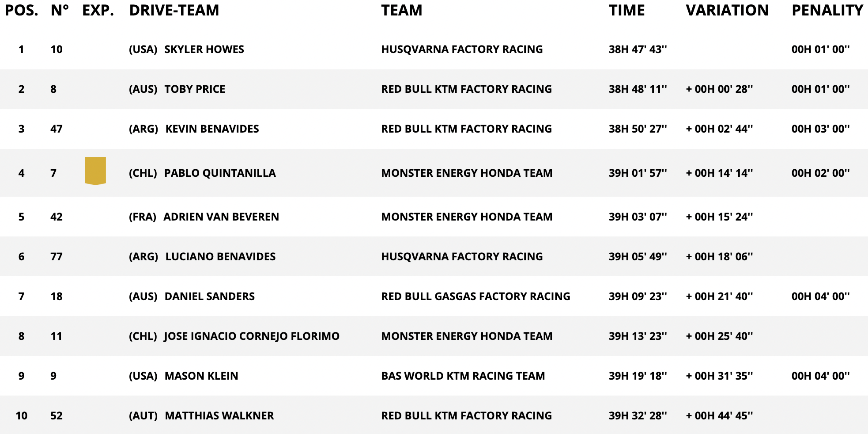Image resolution: width=868 pixels, height=434 pixels.
Task: Click Red Bull GasGas Factory Racing team
Action: (x=476, y=296)
